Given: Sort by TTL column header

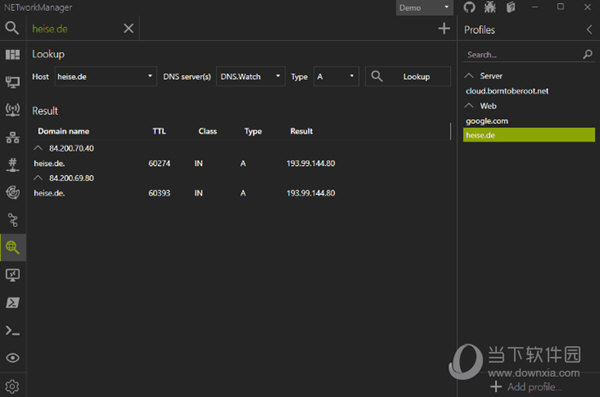Looking at the screenshot, I should [x=159, y=131].
